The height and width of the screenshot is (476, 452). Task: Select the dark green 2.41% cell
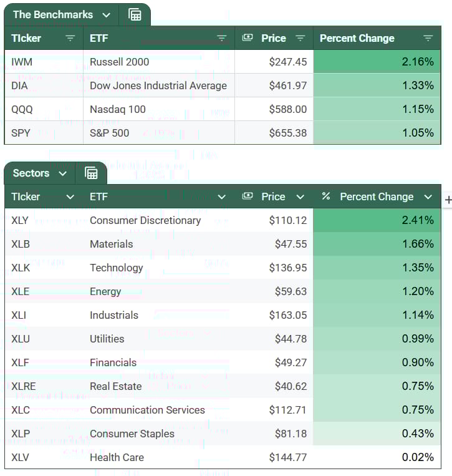point(377,220)
